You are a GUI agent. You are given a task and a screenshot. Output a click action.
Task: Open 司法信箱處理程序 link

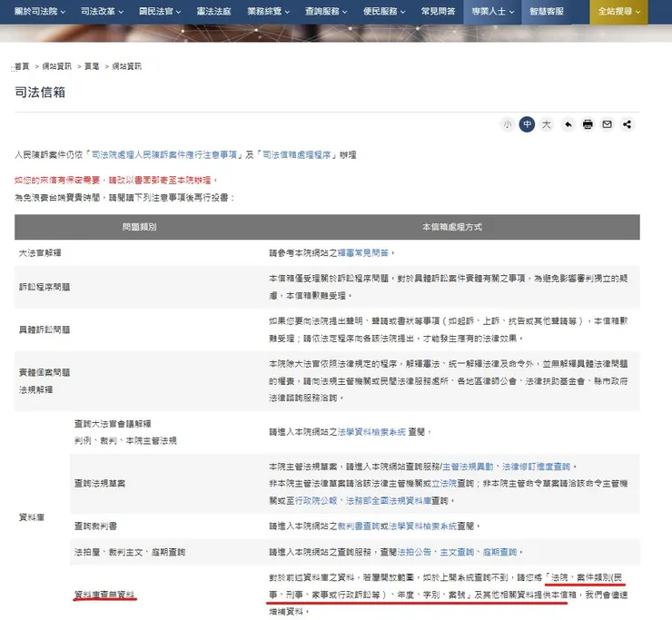tap(297, 154)
